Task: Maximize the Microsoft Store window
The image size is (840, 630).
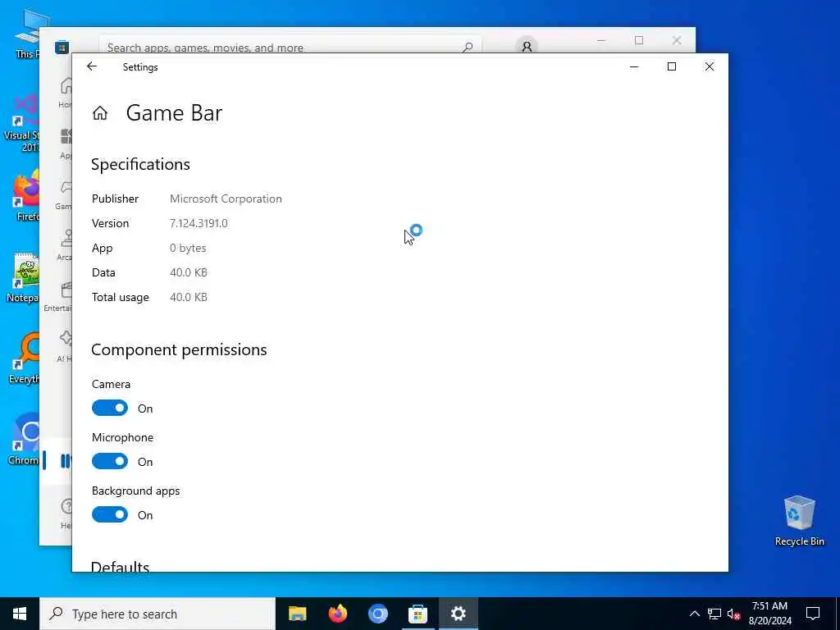Action: click(638, 40)
